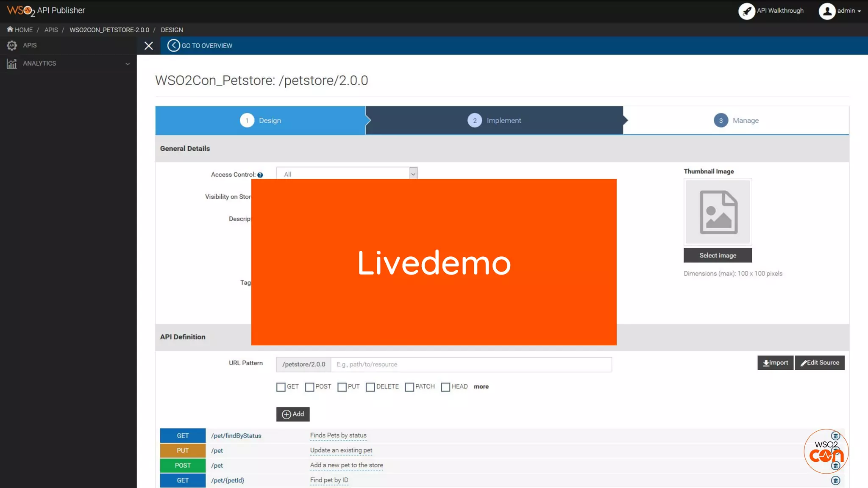Screen dimensions: 868x488
Task: Click the Go To Overview back arrow icon
Action: (x=174, y=45)
